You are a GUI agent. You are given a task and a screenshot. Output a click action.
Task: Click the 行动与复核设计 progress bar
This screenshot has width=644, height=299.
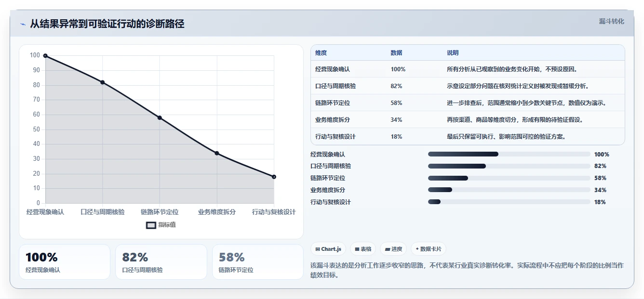coord(509,202)
